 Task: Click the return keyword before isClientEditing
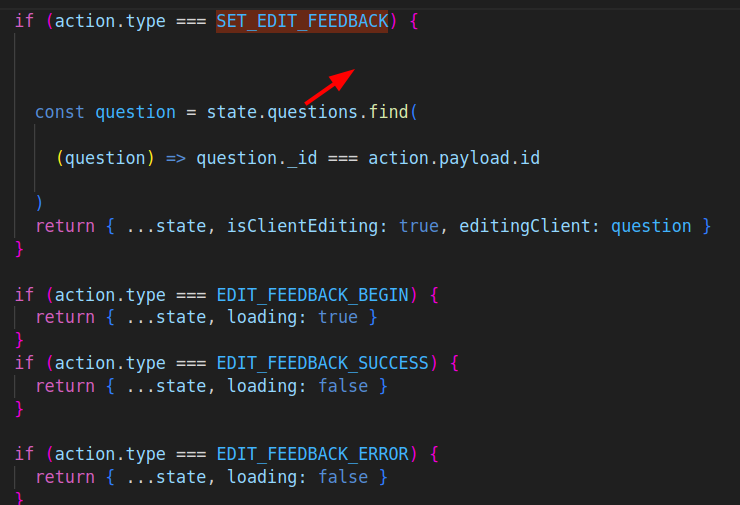point(65,226)
